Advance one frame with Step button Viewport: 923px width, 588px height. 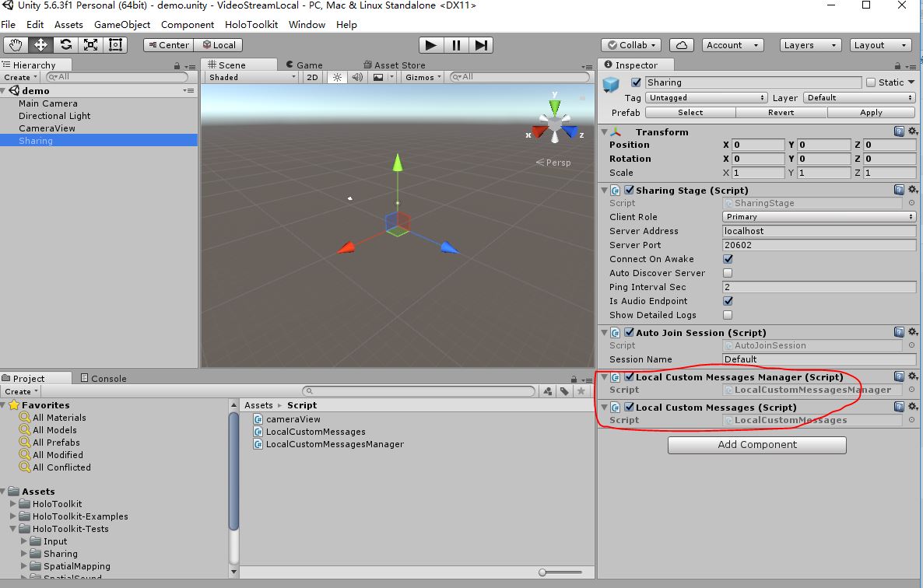pos(481,45)
